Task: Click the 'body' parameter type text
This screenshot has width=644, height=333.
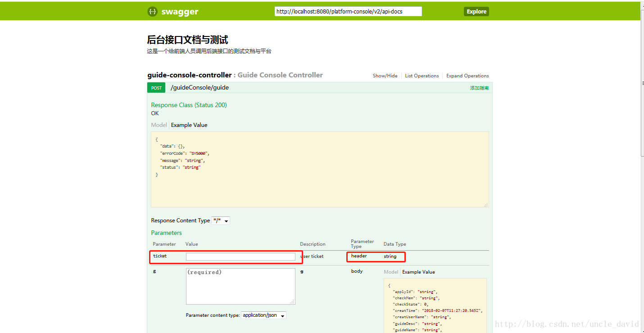Action: (357, 271)
